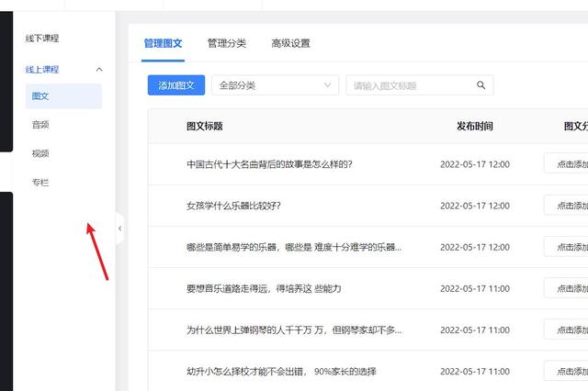The image size is (588, 391).
Task: Open article 女孩学什么乐器比较好
Action: (x=233, y=206)
